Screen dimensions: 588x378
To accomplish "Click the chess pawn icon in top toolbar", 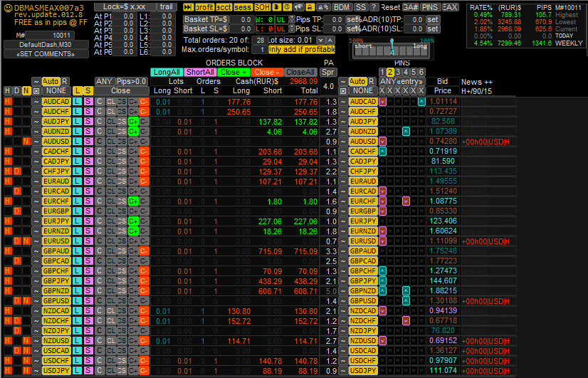I will click(277, 7).
